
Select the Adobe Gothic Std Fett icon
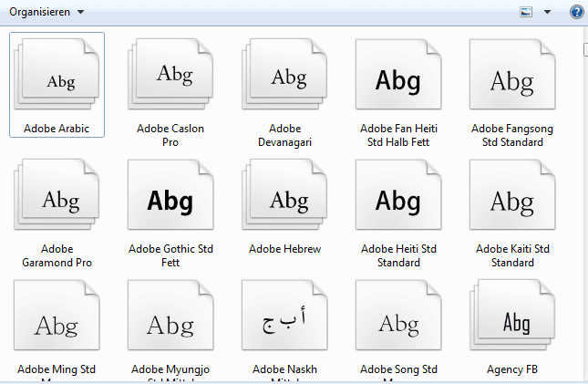[x=170, y=194]
